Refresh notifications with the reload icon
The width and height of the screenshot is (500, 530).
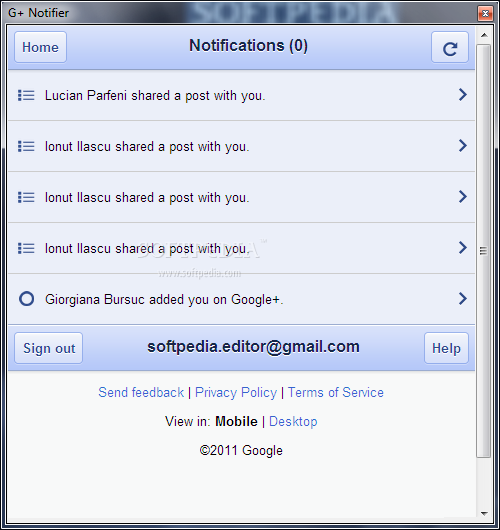pyautogui.click(x=450, y=47)
